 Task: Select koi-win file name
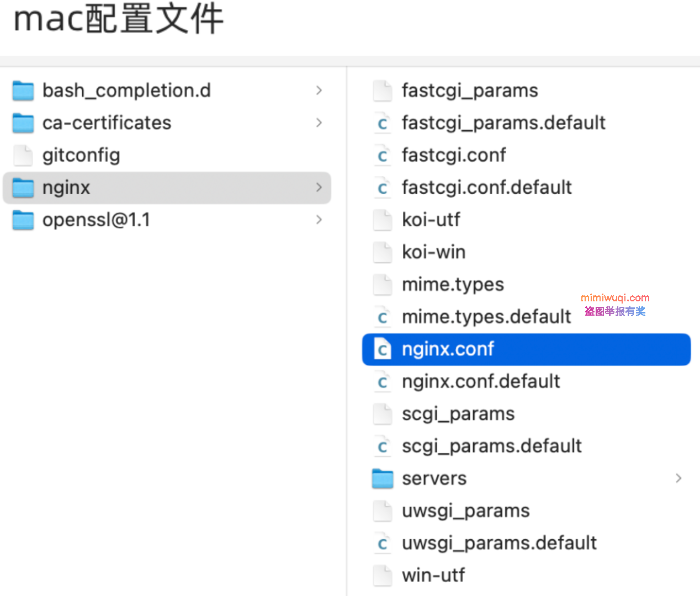point(434,252)
